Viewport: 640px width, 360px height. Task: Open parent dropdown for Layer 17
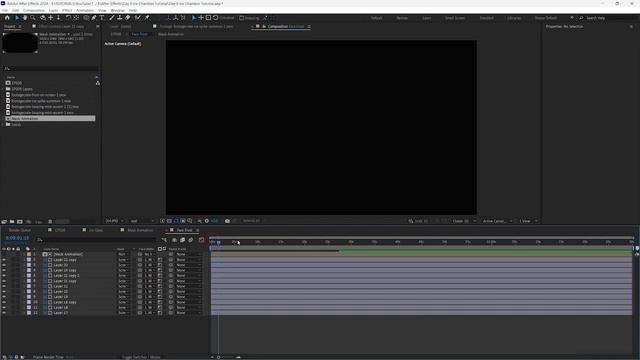pyautogui.click(x=188, y=313)
